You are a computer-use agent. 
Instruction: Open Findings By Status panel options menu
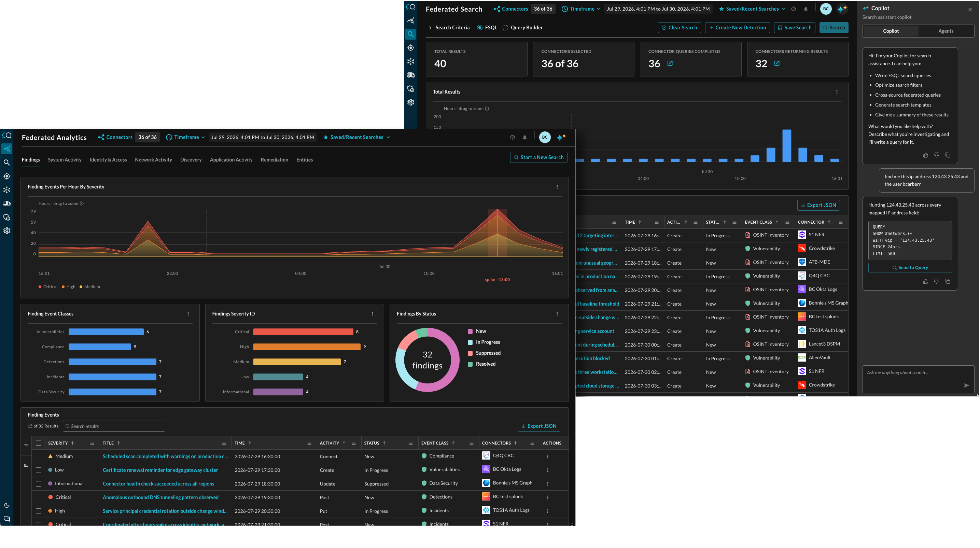[x=557, y=314]
